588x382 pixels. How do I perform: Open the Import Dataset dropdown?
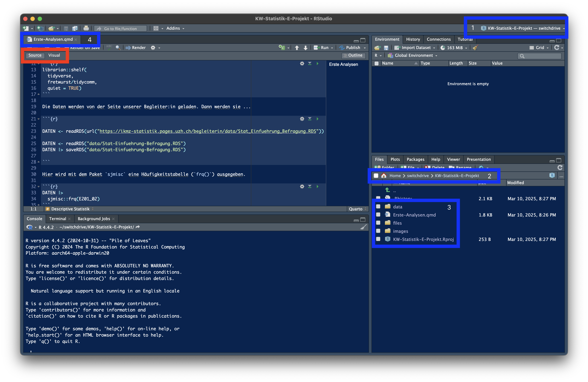click(415, 48)
